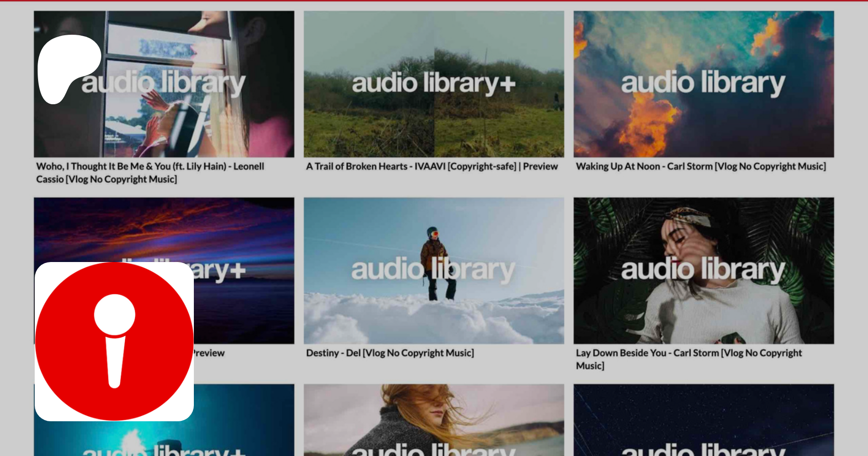Click the snowboarder's helmet in Destiny thumbnail
868x456 pixels.
tap(433, 233)
